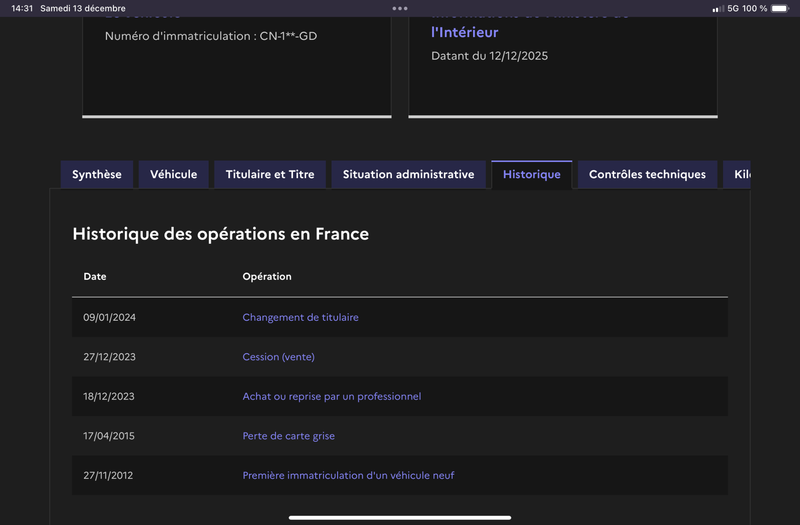Go to the Contrôles techniques tab
800x525 pixels.
pos(647,174)
